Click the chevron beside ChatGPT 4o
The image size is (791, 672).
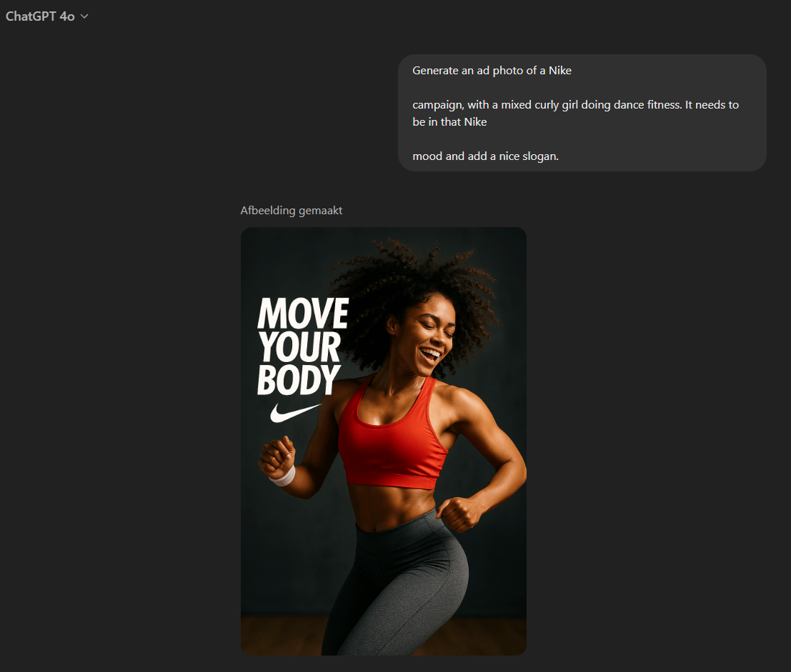click(84, 16)
